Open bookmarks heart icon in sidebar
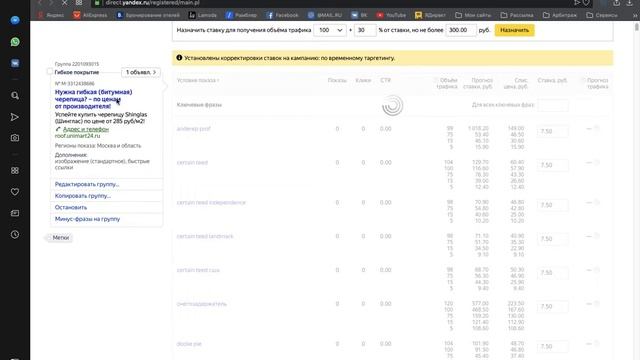Viewport: 640px width, 360px height. click(15, 192)
